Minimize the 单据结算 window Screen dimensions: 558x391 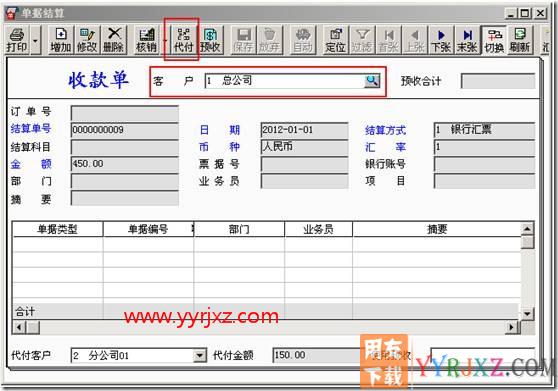511,14
